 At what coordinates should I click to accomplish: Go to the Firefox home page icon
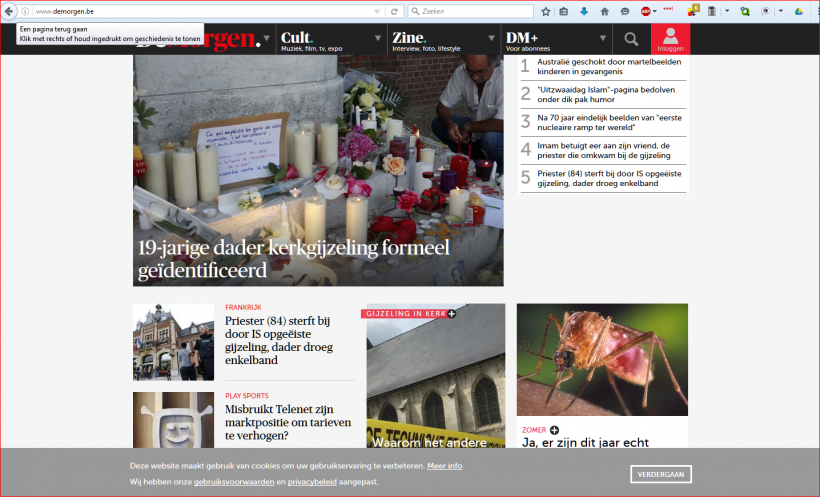tap(604, 11)
